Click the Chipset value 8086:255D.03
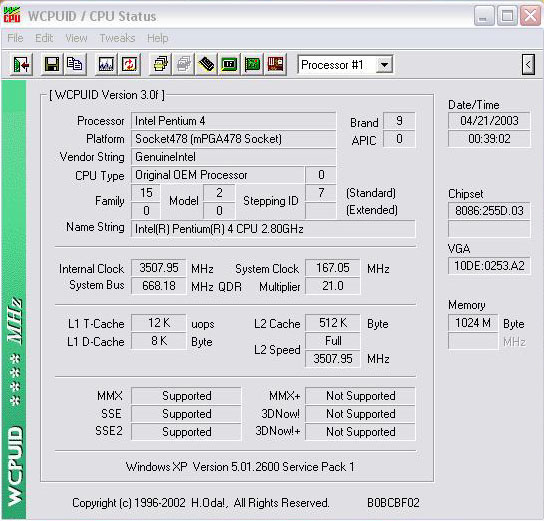The image size is (544, 521). (489, 211)
